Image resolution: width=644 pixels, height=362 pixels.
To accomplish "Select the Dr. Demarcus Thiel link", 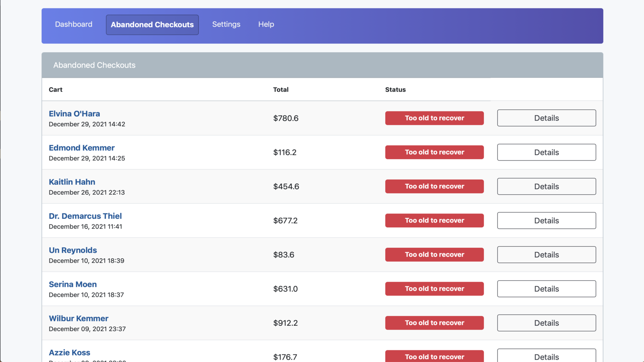I will (85, 216).
